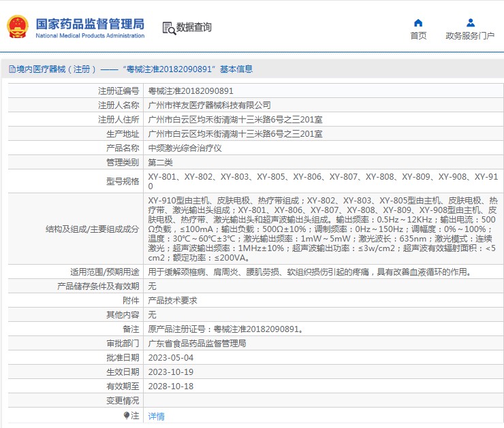The image size is (504, 428).
Task: Click the document icon before 境内医疗器械
Action: (12, 69)
